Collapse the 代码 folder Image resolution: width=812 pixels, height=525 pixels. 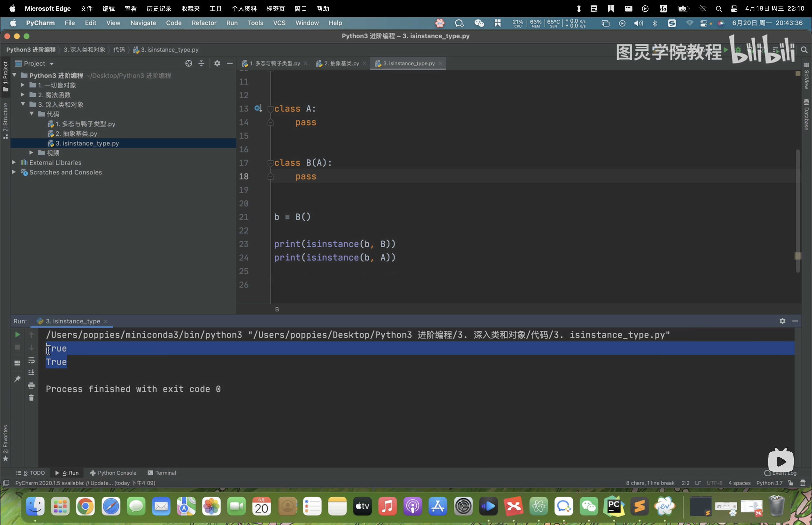[31, 114]
